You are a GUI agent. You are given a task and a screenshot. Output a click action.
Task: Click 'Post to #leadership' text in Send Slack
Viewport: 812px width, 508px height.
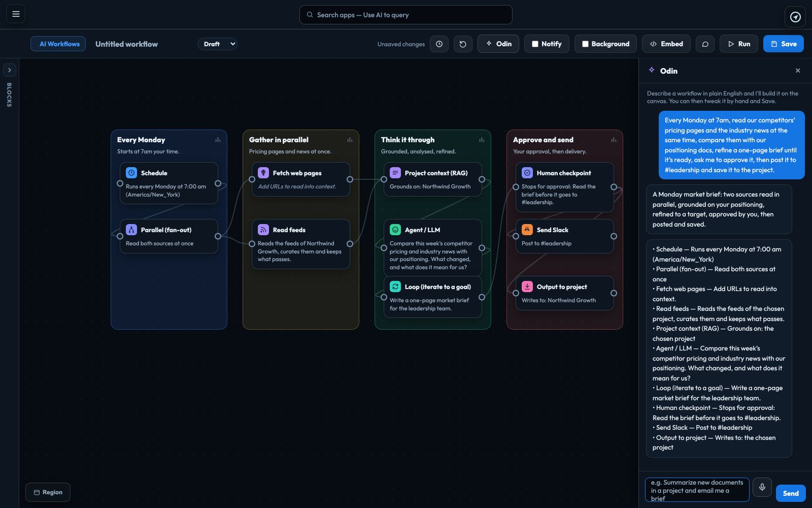(x=547, y=243)
